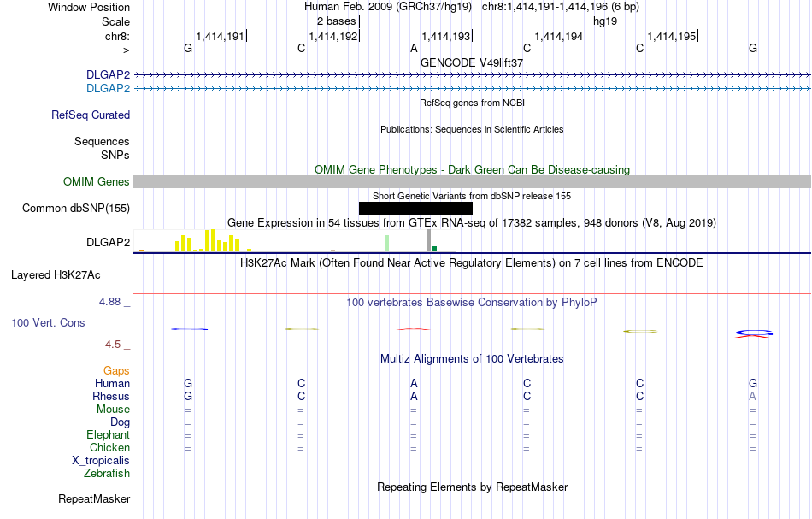The width and height of the screenshot is (812, 519).
Task: Click Multiz Alignments of 100 Vertebrates title
Action: (472, 359)
